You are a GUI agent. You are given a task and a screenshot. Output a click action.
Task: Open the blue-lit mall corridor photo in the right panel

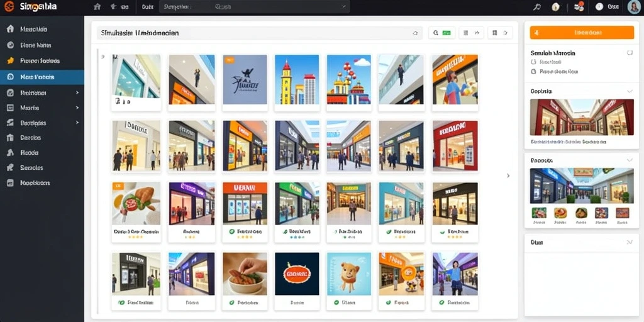pyautogui.click(x=582, y=186)
